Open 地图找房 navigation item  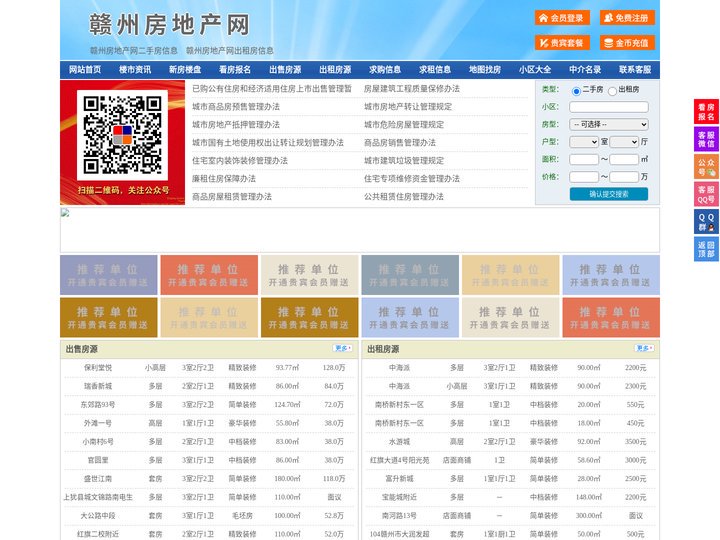(485, 70)
